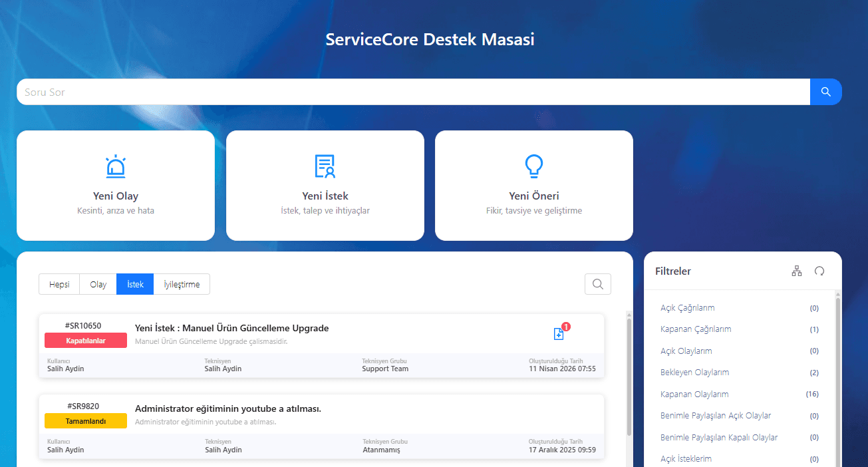
Task: Open filter Açık İsteklerim
Action: (x=686, y=459)
